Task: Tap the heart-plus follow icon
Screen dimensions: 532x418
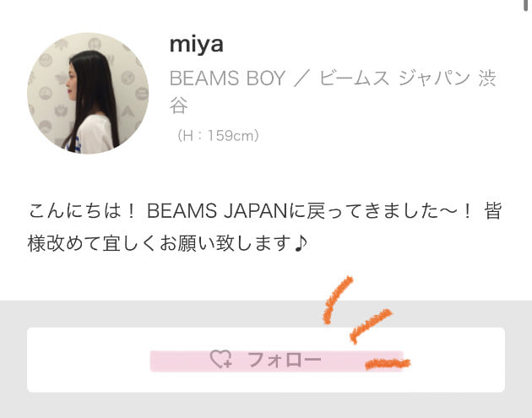Action: point(221,359)
